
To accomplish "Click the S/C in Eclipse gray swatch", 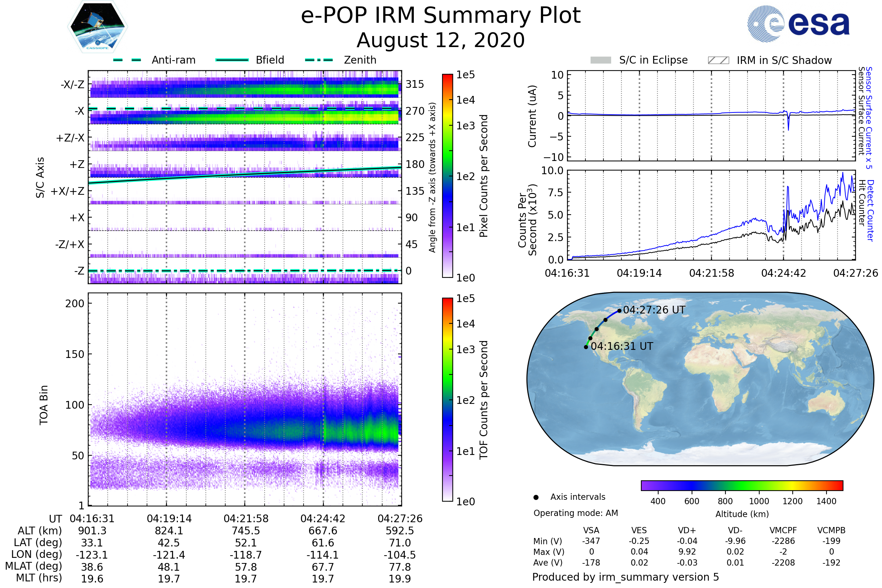I will point(601,60).
